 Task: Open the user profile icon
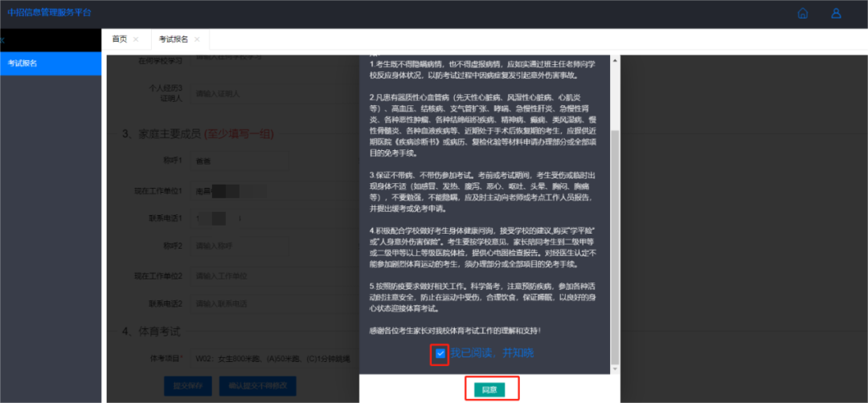click(x=836, y=14)
